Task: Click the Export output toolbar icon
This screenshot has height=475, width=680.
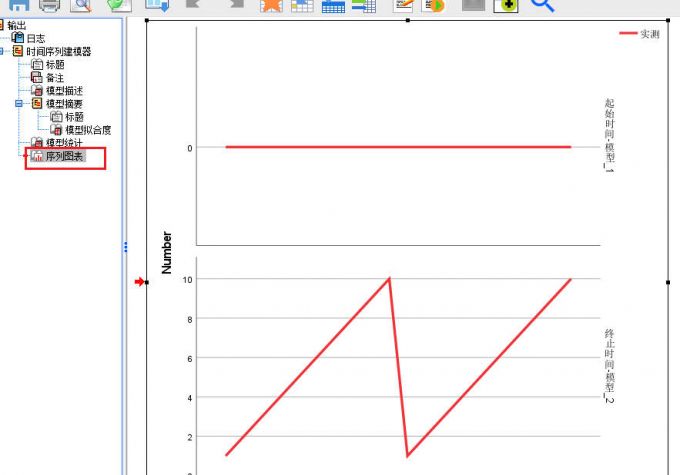Action: click(119, 5)
